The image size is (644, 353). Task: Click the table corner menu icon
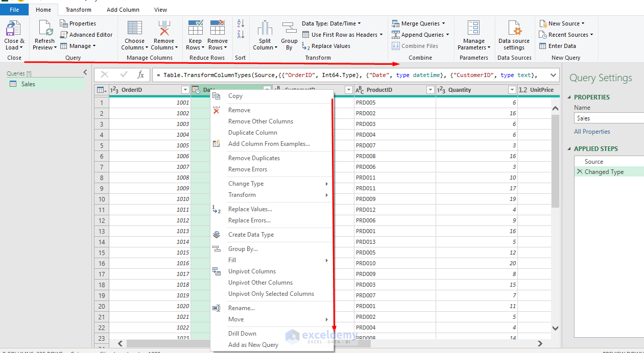click(102, 90)
